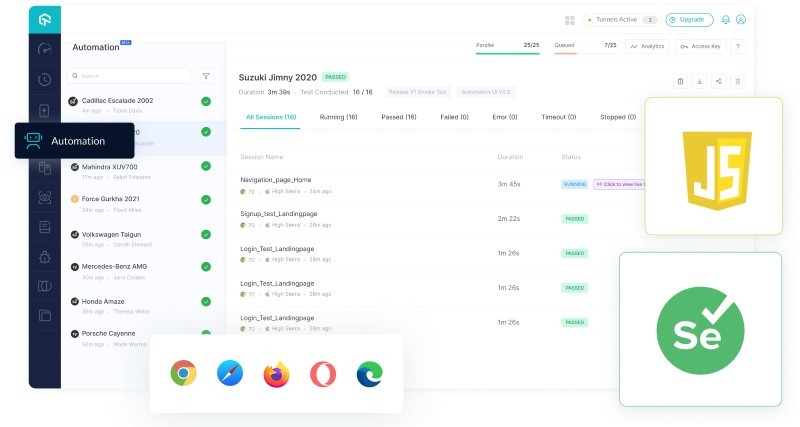Click the 'Click to view live' button
The width and height of the screenshot is (800, 427).
(619, 184)
